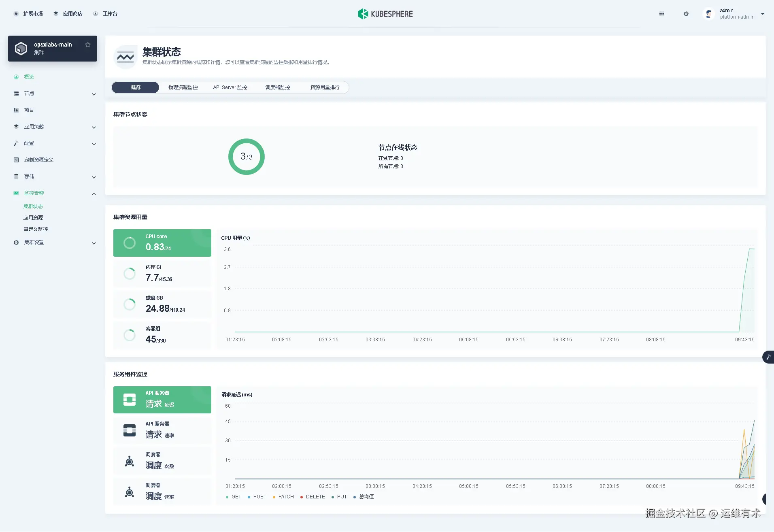Screen dimensions: 774x532
Task: Star the opsxlabs-main cluster favorite toggle
Action: [88, 45]
